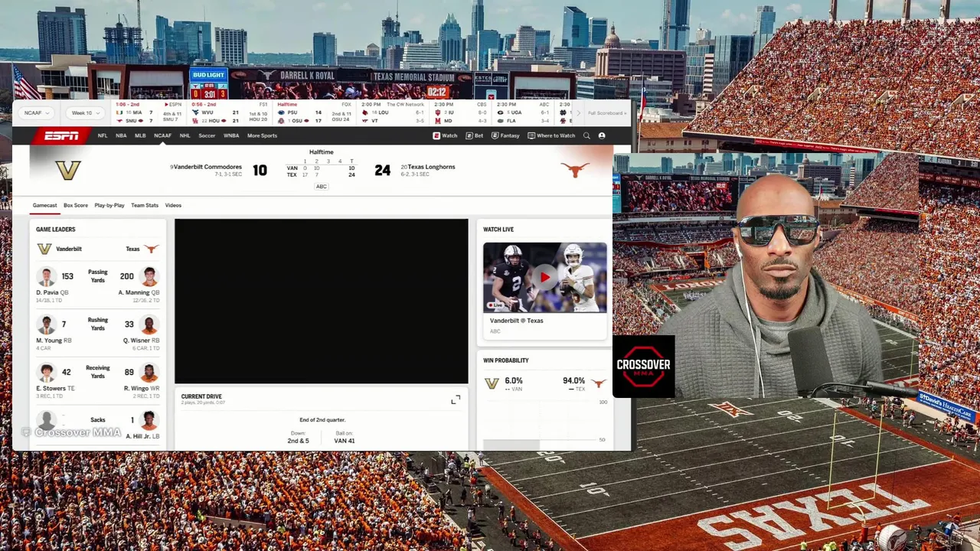Open the NHL menu

[185, 135]
